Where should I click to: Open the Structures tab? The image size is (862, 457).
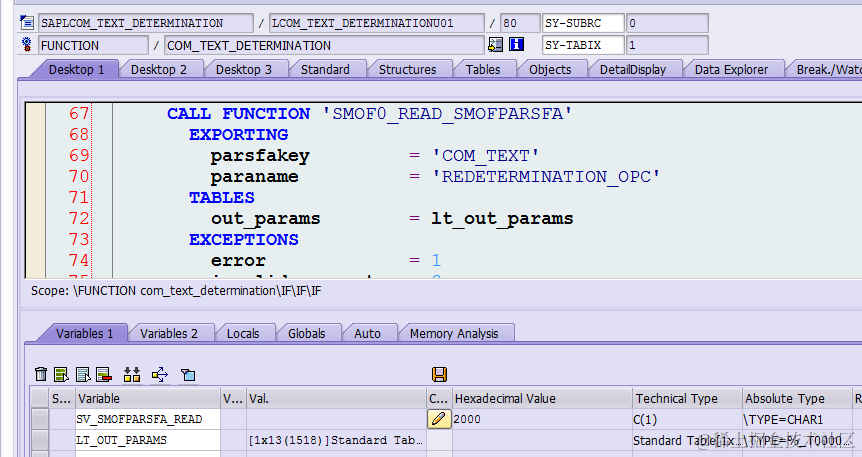pyautogui.click(x=407, y=69)
